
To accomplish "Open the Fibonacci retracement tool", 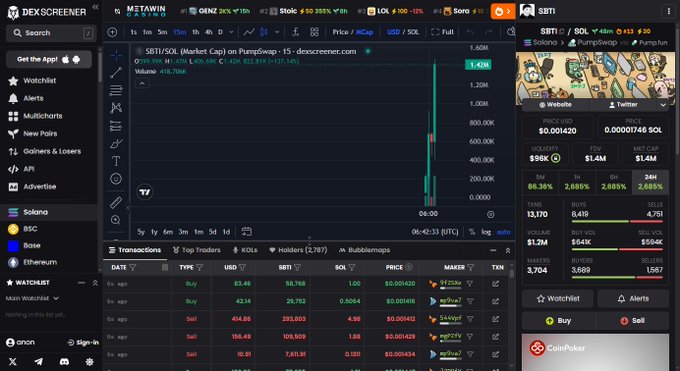I will click(x=116, y=90).
